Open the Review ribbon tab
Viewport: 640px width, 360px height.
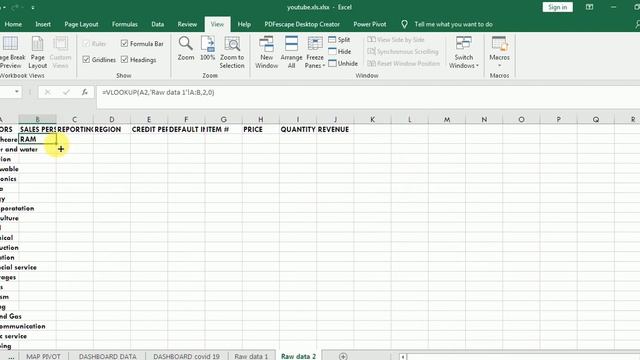tap(187, 24)
